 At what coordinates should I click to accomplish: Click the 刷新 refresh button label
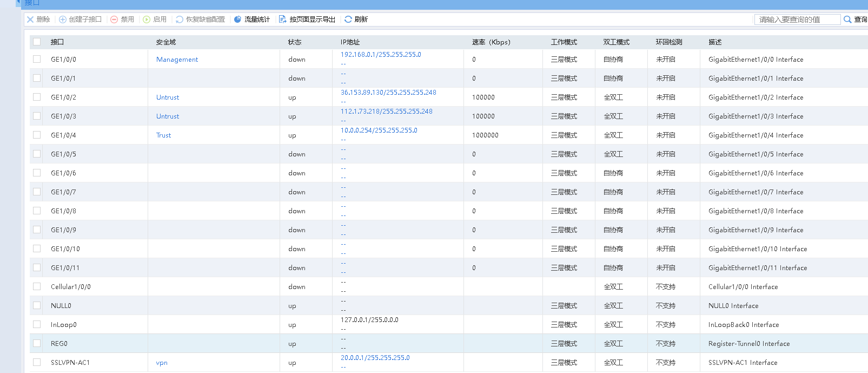361,19
